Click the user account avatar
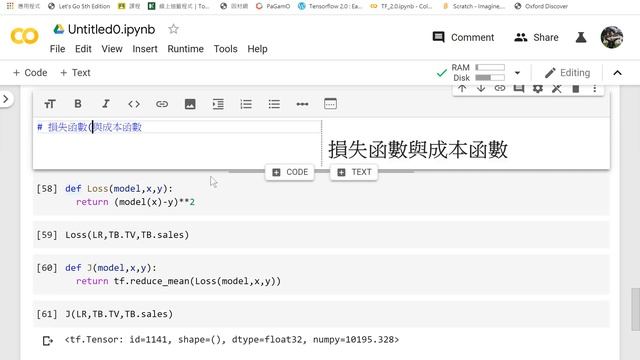 (611, 37)
